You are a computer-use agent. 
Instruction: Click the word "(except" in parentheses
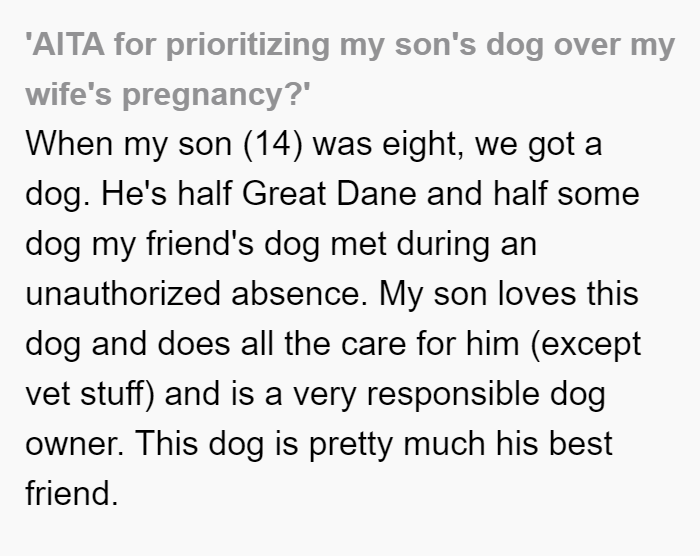[585, 345]
